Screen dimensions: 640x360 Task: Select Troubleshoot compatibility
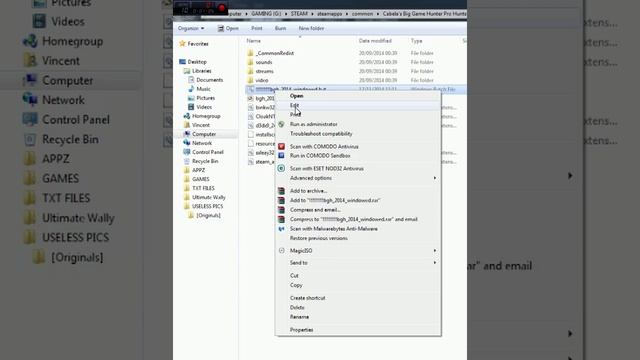point(321,133)
